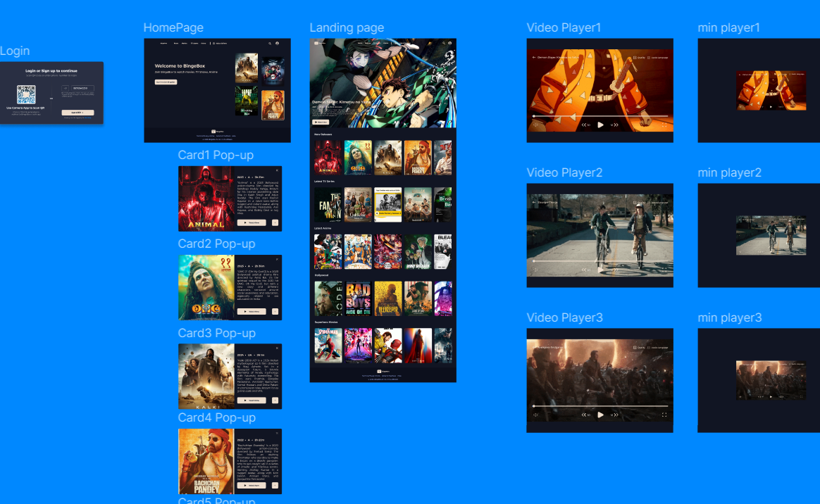The image size is (820, 504).
Task: Click forward 10 icon in Video Player1
Action: pyautogui.click(x=614, y=125)
